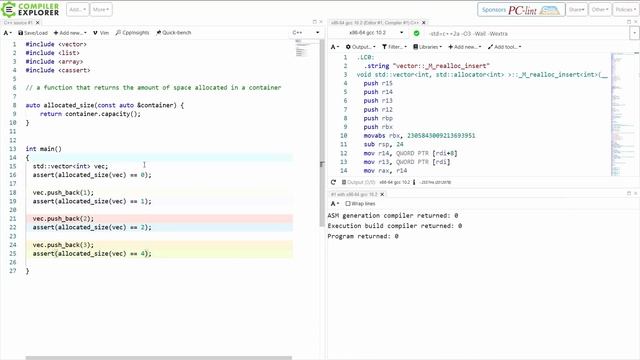The width and height of the screenshot is (640, 360).
Task: Open the Share menu
Action: pyautogui.click(x=576, y=9)
